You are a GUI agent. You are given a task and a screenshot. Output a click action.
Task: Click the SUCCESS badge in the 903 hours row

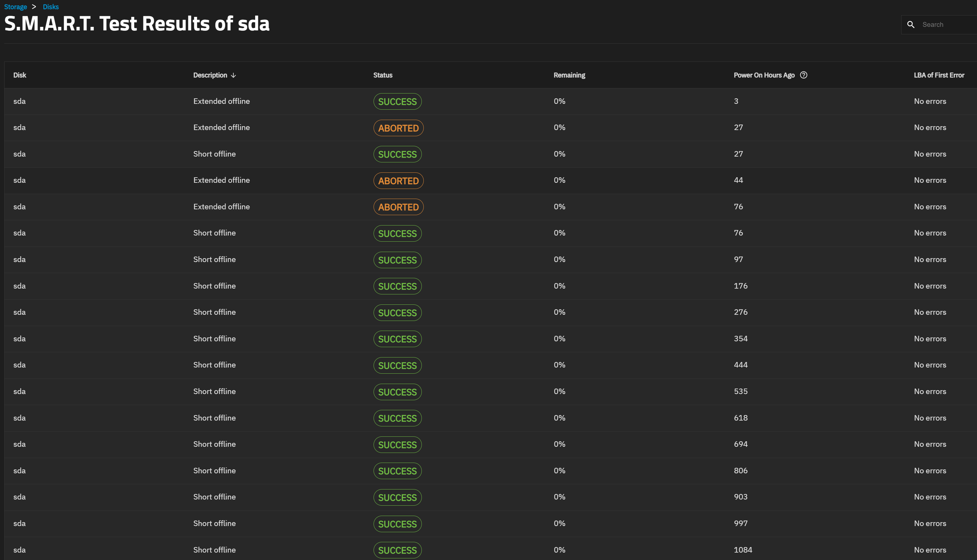pos(398,497)
